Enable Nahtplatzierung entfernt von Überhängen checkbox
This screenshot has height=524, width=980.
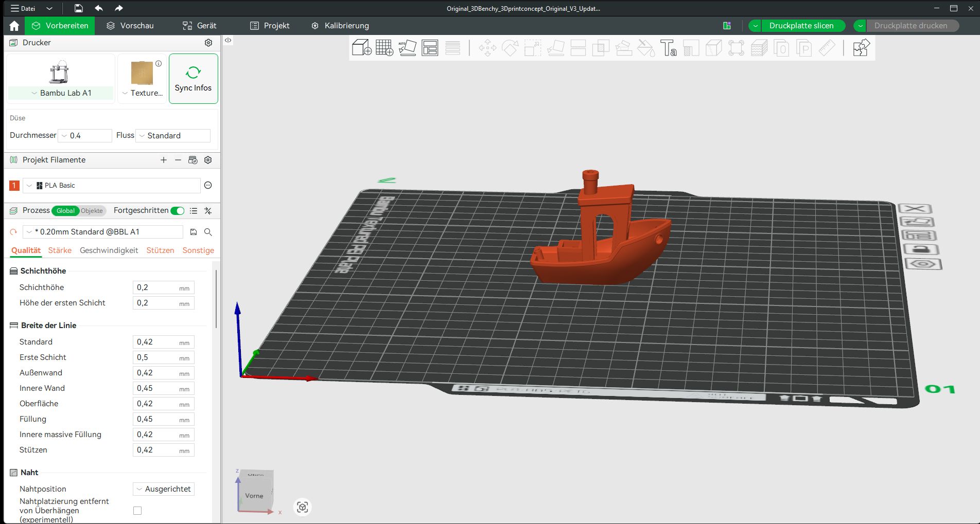[137, 510]
